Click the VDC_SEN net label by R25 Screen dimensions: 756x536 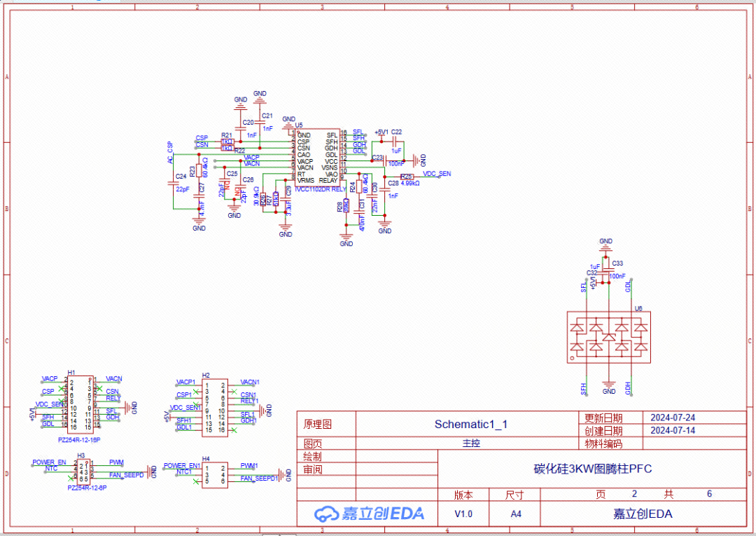[437, 172]
